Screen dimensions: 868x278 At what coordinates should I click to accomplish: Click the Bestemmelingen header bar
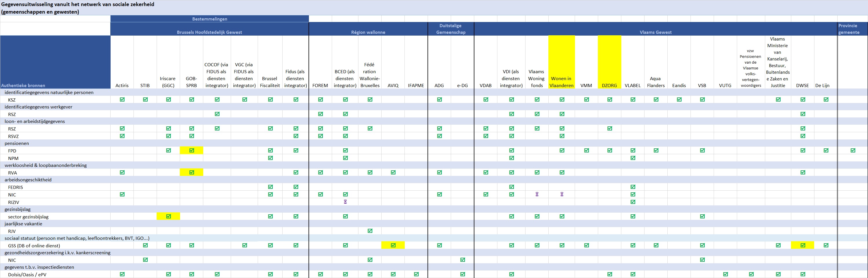(209, 19)
